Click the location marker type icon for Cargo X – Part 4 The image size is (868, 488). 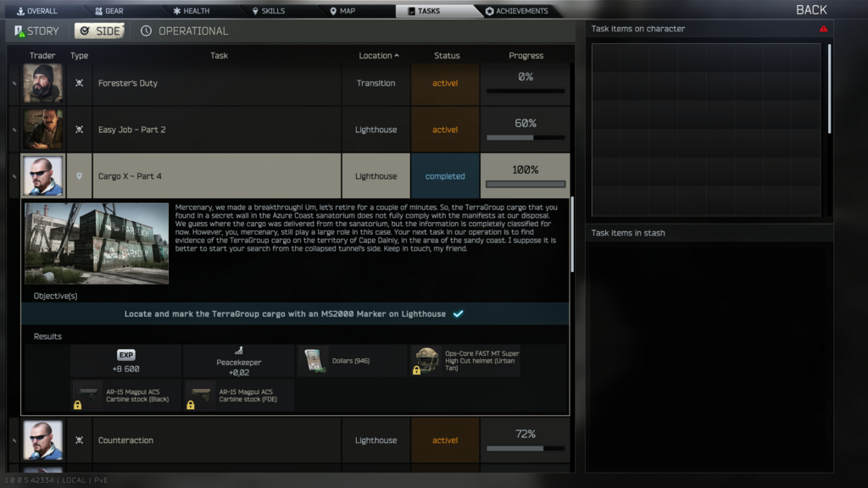tap(79, 176)
